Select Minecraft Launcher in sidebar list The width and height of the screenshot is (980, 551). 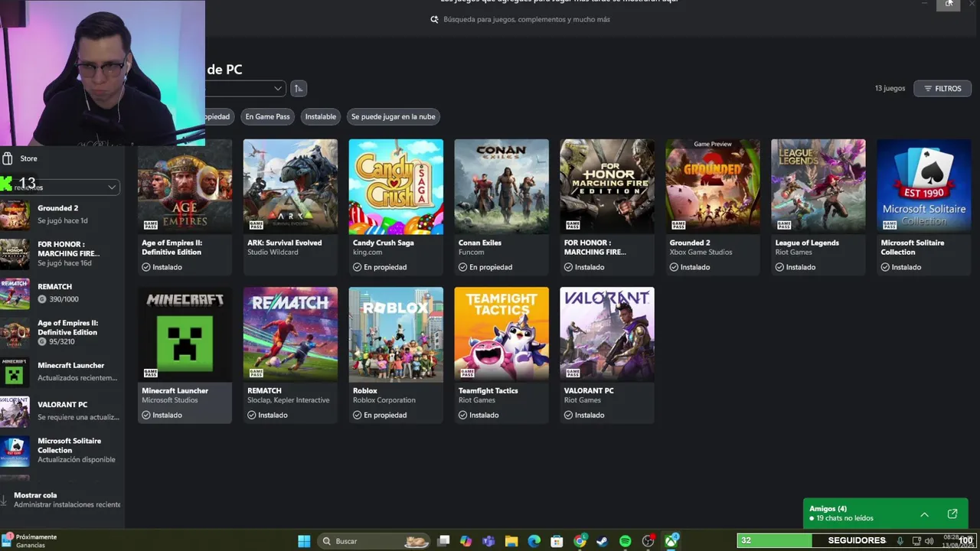61,372
